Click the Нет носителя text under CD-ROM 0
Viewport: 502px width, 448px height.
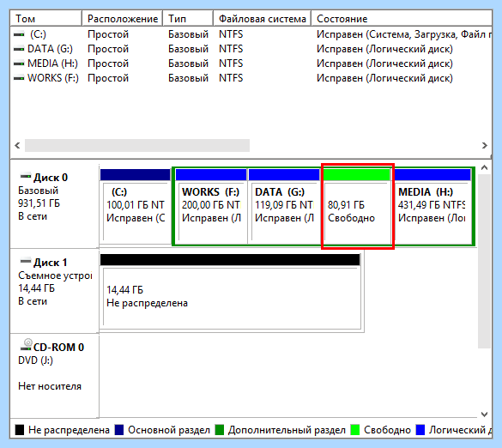tap(50, 386)
